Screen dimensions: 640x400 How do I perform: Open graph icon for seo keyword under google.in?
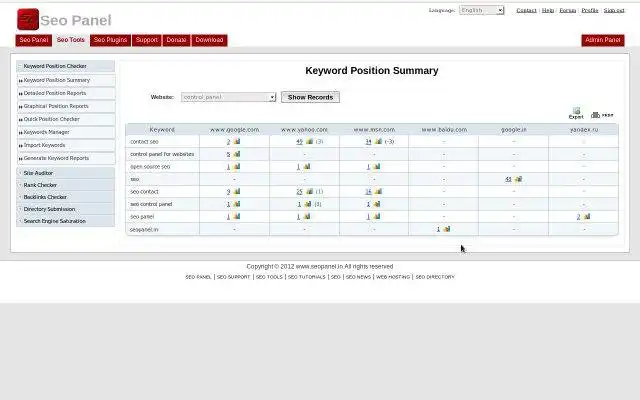[x=518, y=179]
